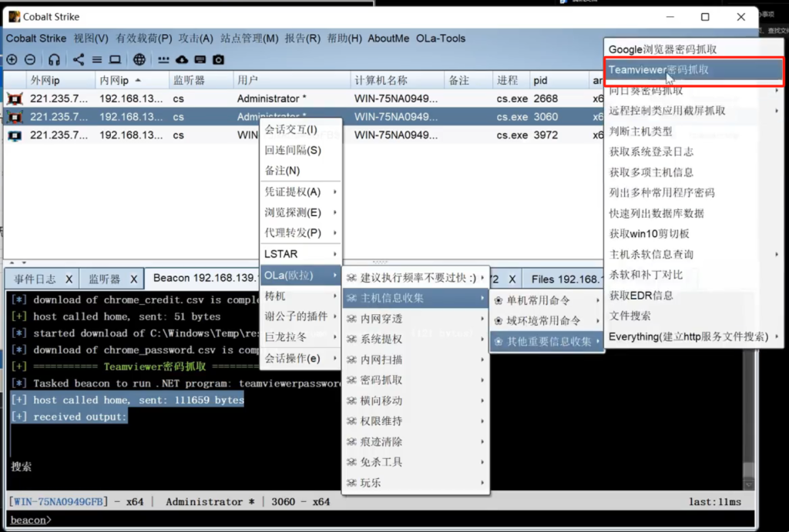
Task: Switch to the Files 192.168 tab
Action: pyautogui.click(x=566, y=279)
